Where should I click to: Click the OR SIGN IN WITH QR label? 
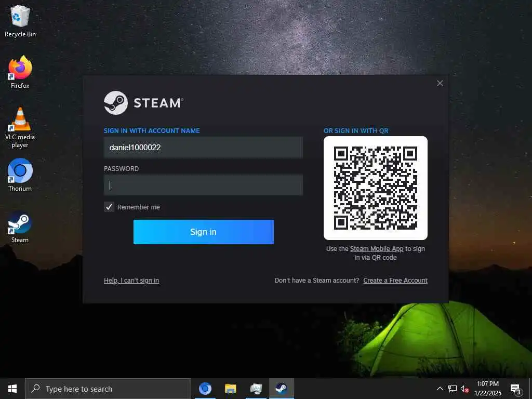(x=356, y=130)
